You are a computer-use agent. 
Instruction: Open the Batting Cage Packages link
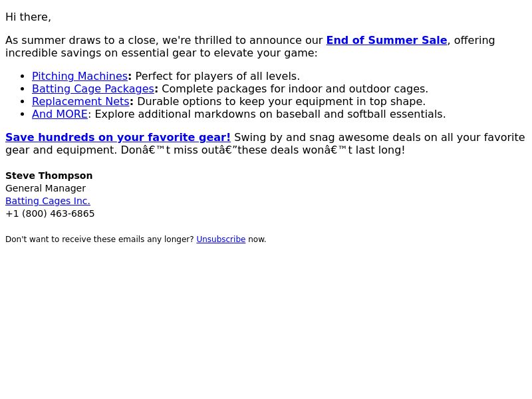[93, 89]
